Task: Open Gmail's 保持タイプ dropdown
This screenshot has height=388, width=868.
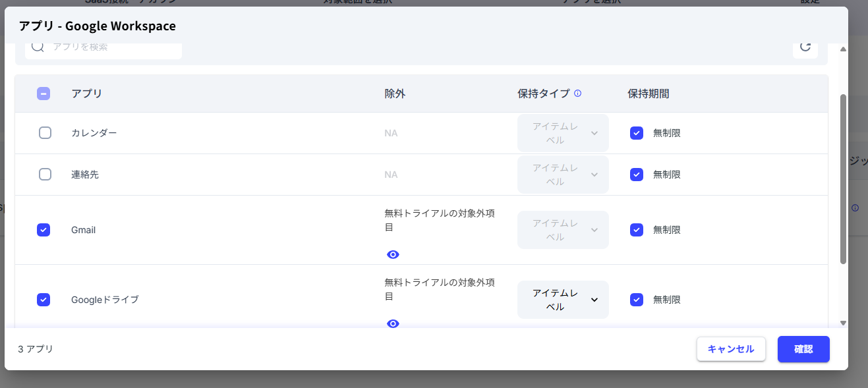Action: (562, 229)
